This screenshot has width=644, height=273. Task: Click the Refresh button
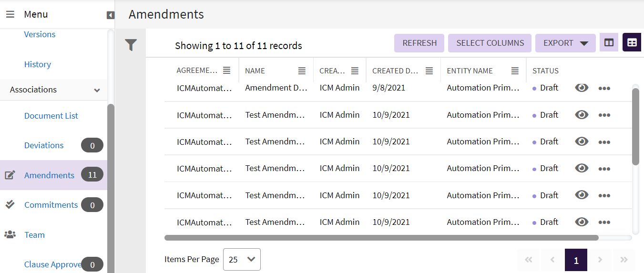point(419,43)
